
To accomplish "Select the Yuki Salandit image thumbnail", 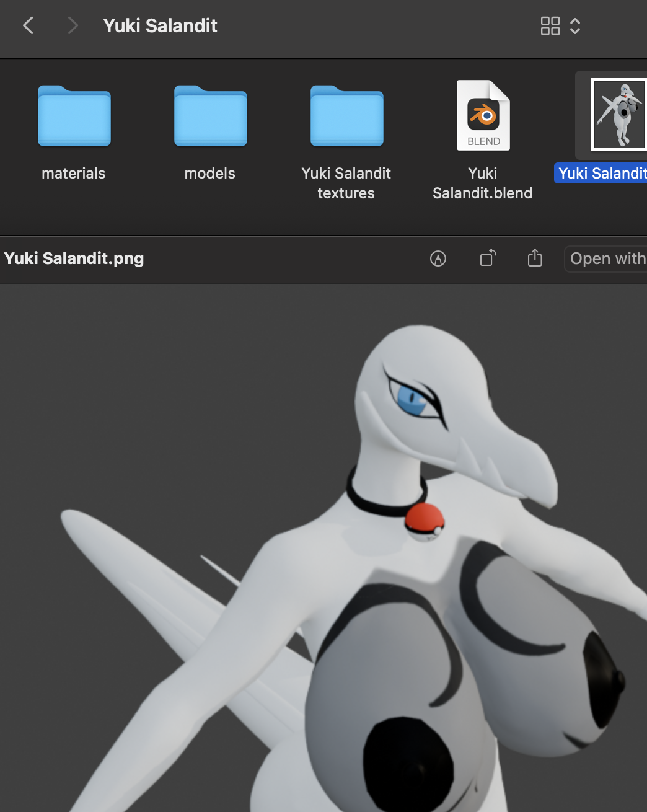I will 619,115.
